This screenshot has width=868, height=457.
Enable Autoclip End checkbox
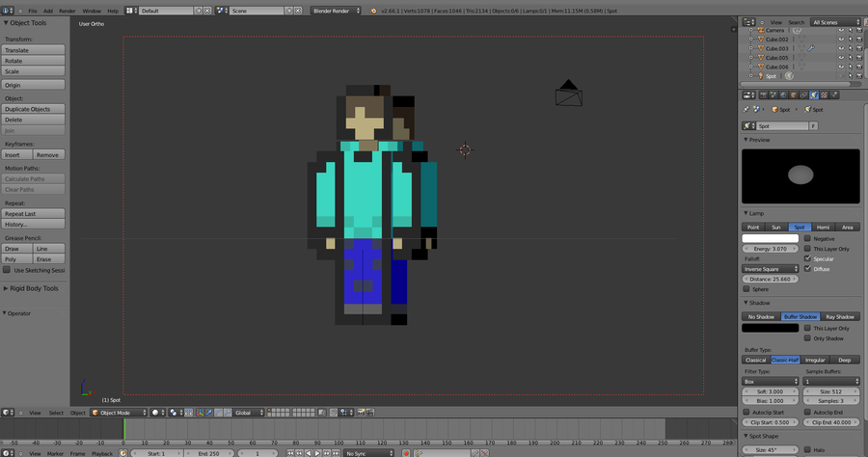point(807,413)
